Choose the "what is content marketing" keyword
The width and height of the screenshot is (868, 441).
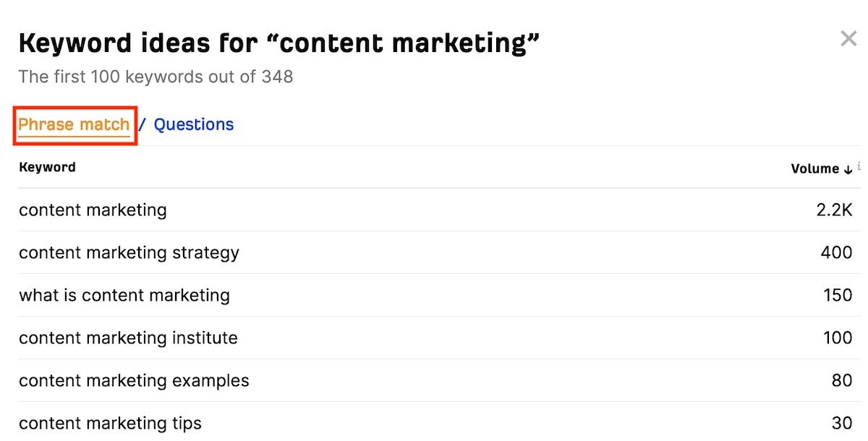click(x=124, y=296)
